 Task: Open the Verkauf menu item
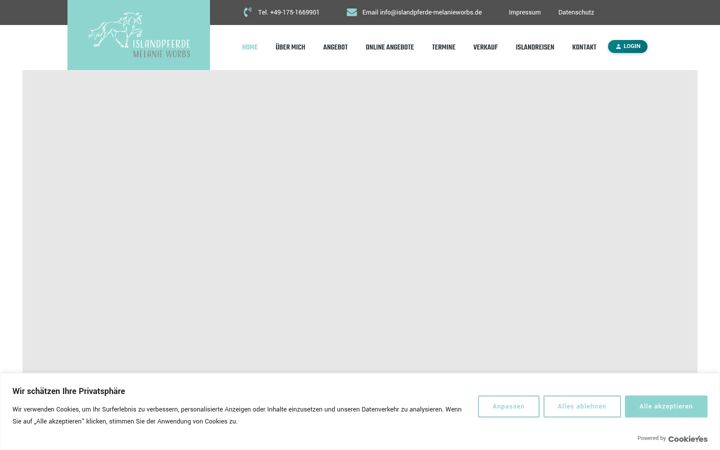coord(485,47)
